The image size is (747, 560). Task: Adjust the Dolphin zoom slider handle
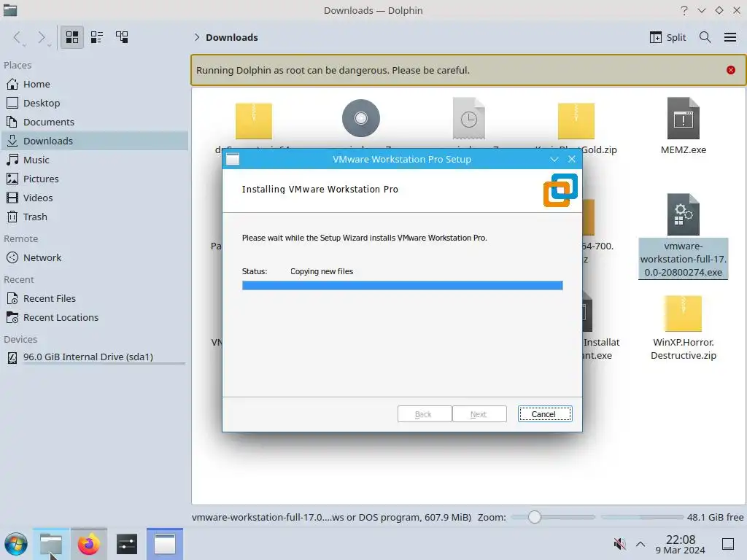[x=535, y=517]
